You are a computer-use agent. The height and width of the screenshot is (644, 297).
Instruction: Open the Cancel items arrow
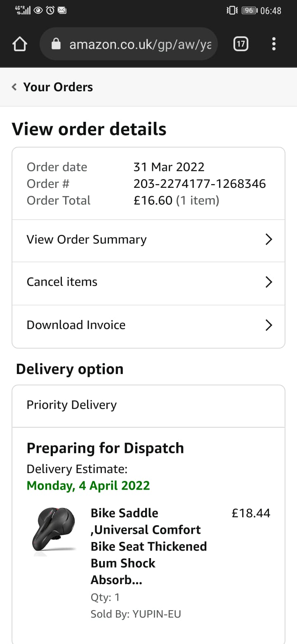(269, 282)
